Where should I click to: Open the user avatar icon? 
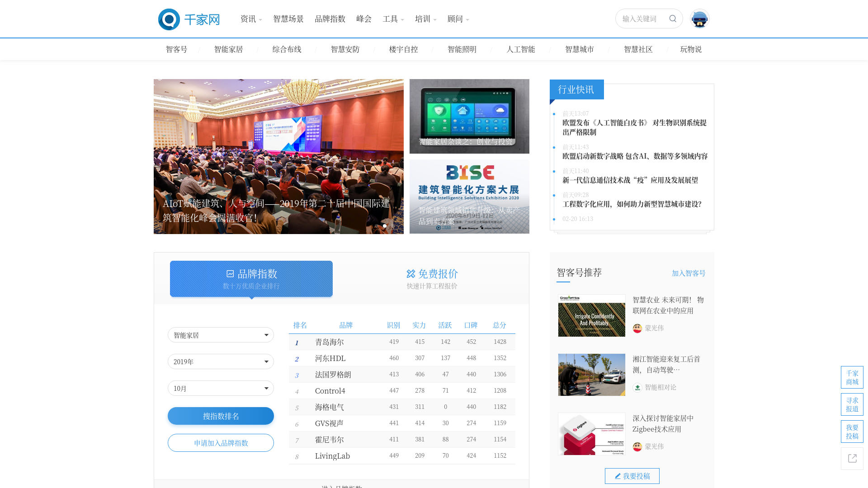click(x=699, y=19)
